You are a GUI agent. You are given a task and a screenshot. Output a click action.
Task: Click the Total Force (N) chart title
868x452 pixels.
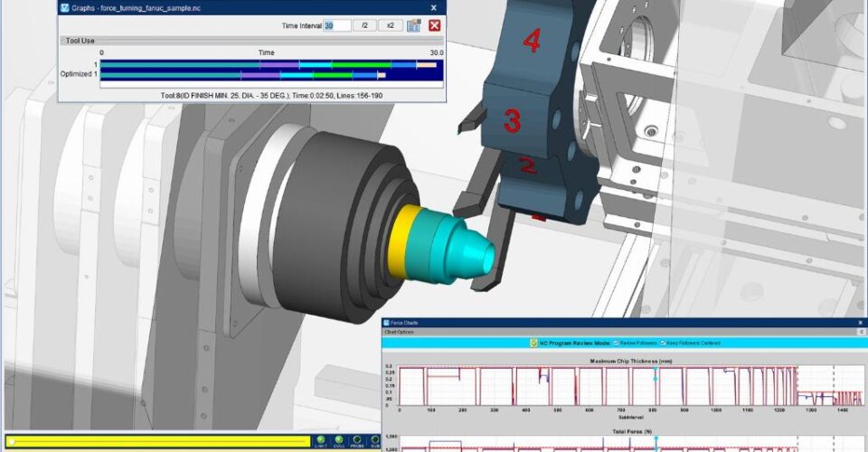[630, 431]
